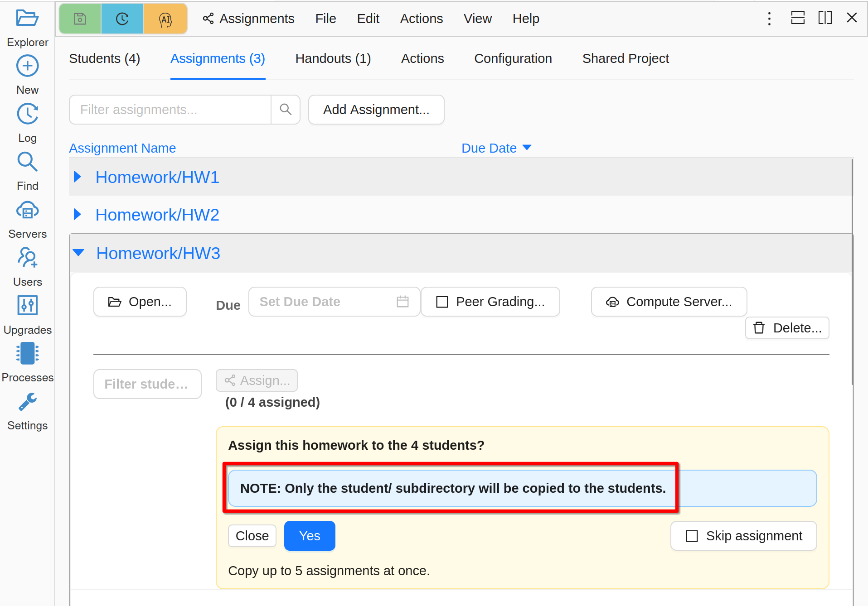Click the search magnifier beside filter assignments

click(286, 110)
